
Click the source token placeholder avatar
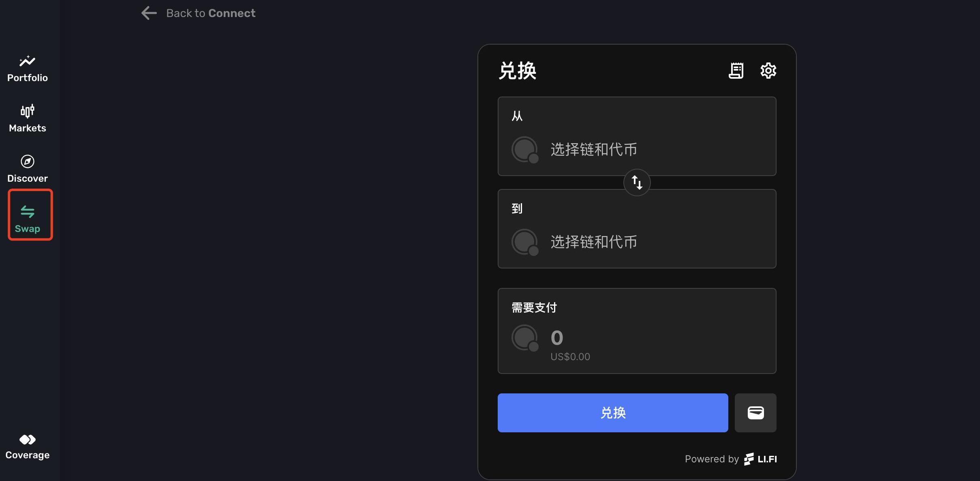tap(525, 150)
